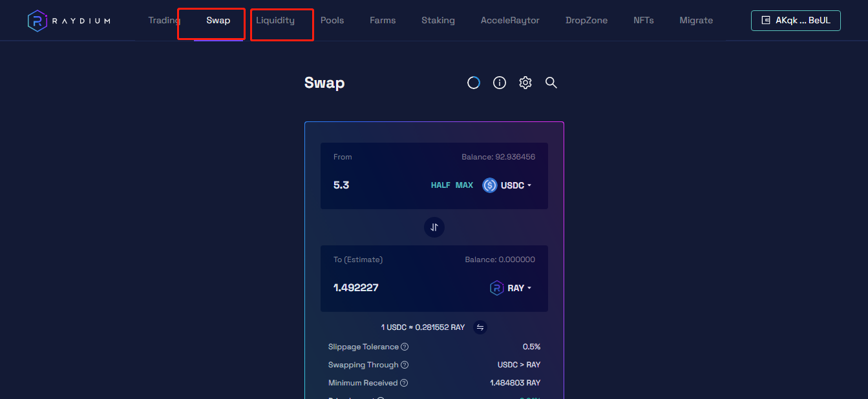
Task: Open the Liquidity tab
Action: pyautogui.click(x=275, y=20)
